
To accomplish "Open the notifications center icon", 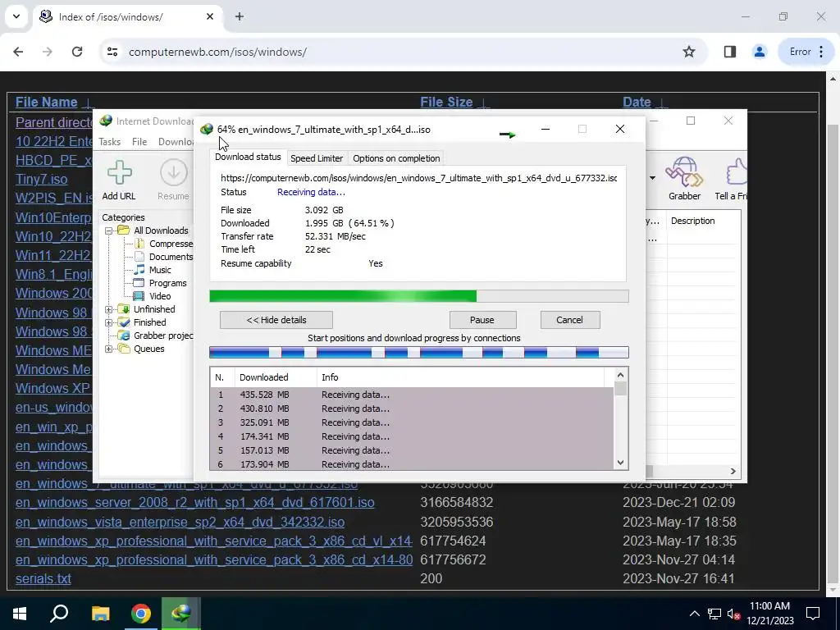I will tap(813, 614).
